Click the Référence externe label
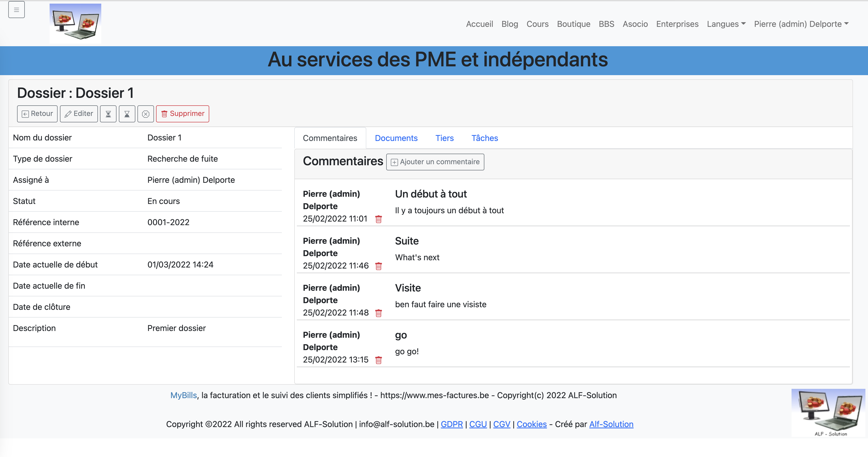The height and width of the screenshot is (457, 868). coord(47,243)
